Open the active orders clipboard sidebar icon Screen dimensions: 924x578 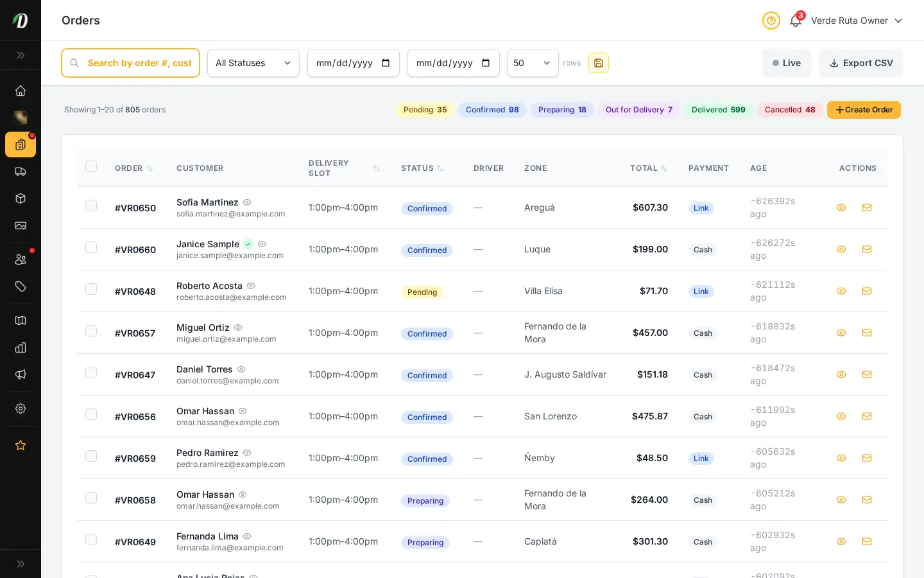coord(21,144)
